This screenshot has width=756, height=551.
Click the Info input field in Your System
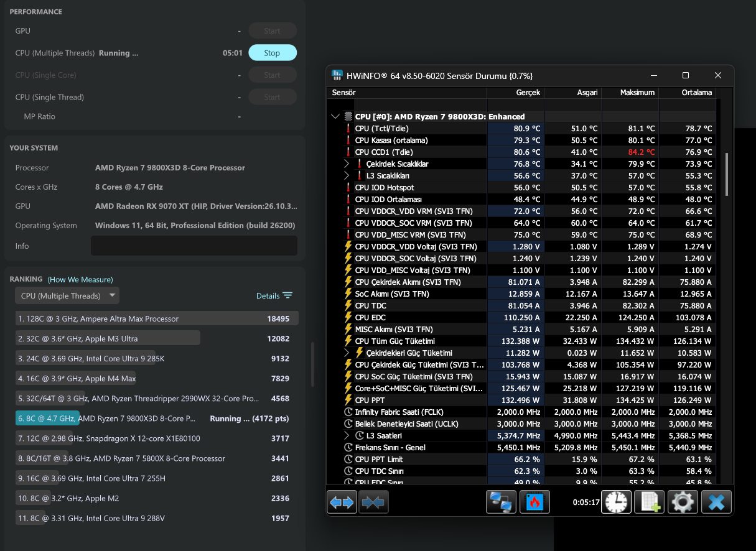(194, 246)
